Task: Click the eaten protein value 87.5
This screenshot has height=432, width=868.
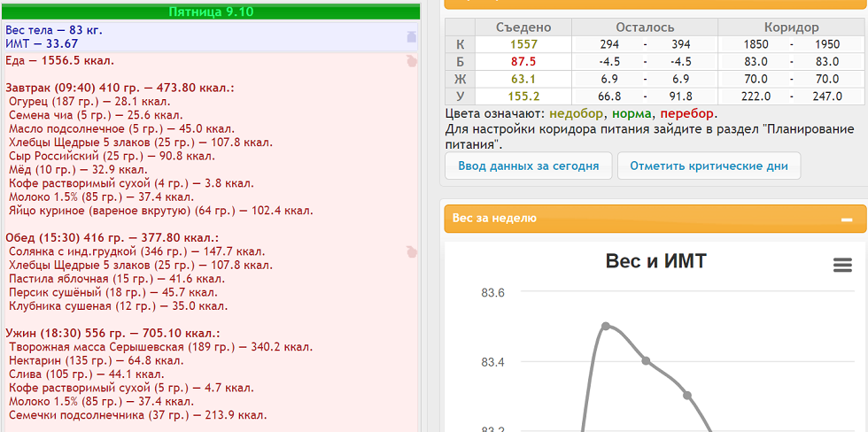Action: pyautogui.click(x=523, y=62)
